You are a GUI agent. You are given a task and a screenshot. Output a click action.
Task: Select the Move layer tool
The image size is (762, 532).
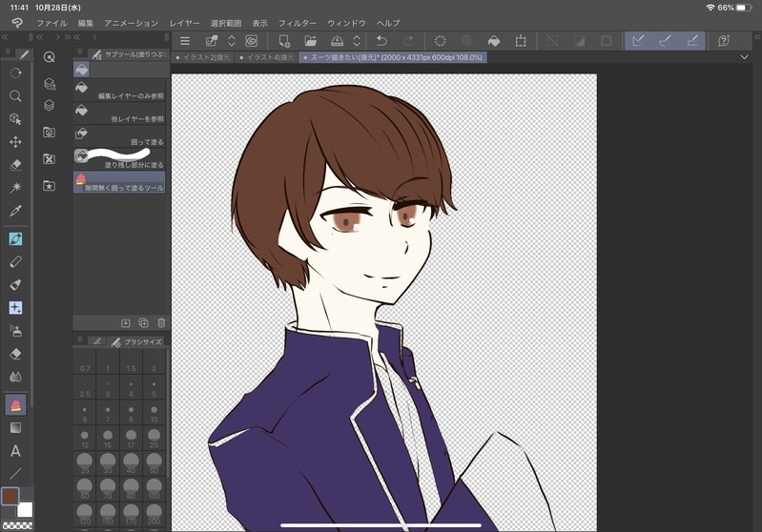(15, 142)
